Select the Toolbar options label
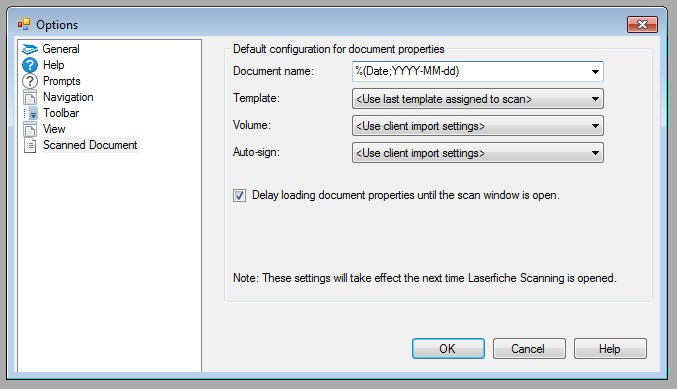Image resolution: width=677 pixels, height=389 pixels. 61,113
